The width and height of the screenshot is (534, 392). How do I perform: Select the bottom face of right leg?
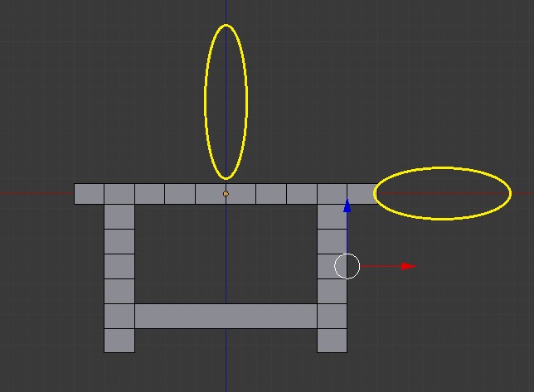click(x=332, y=340)
